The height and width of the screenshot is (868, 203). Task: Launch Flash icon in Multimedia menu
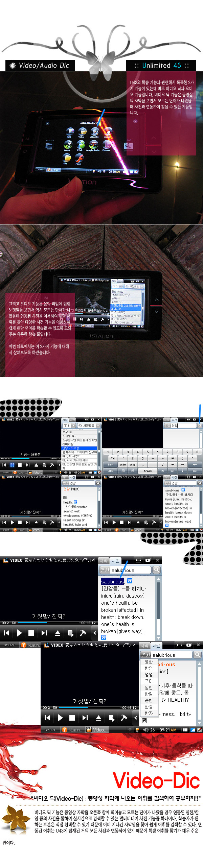point(78,159)
